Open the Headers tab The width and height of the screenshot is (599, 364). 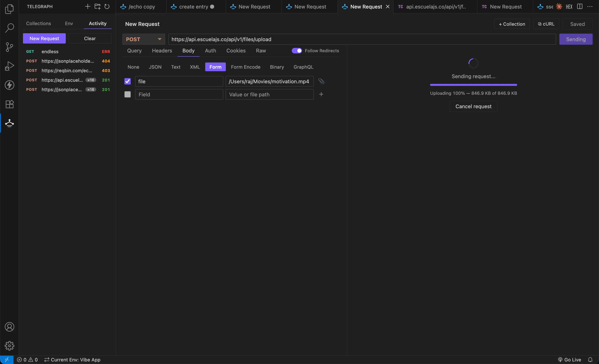[162, 50]
